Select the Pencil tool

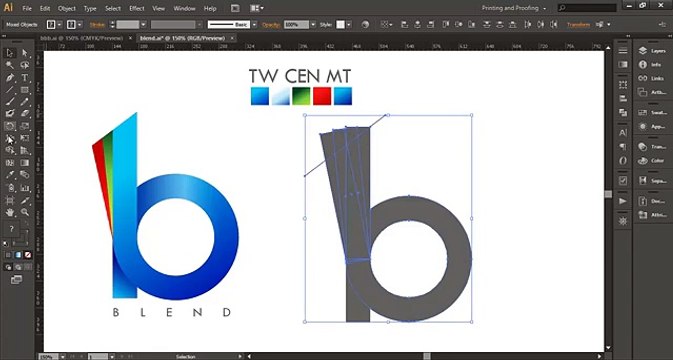(25, 102)
